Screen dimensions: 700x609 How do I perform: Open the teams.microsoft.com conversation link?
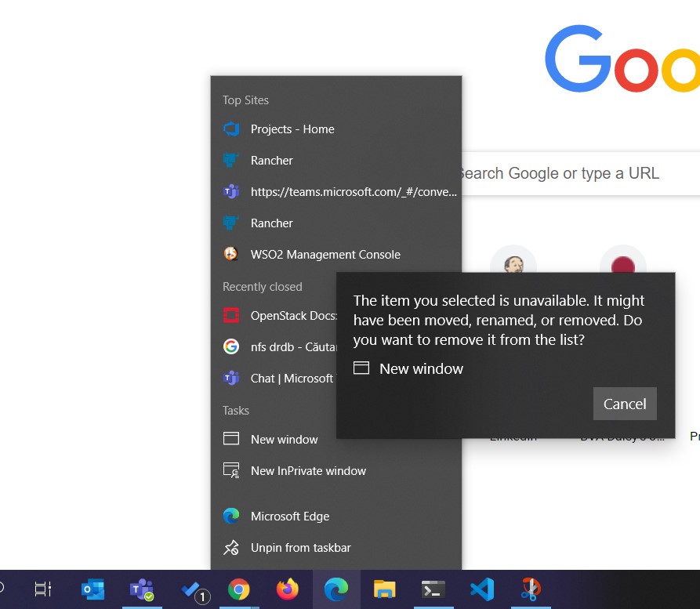353,191
